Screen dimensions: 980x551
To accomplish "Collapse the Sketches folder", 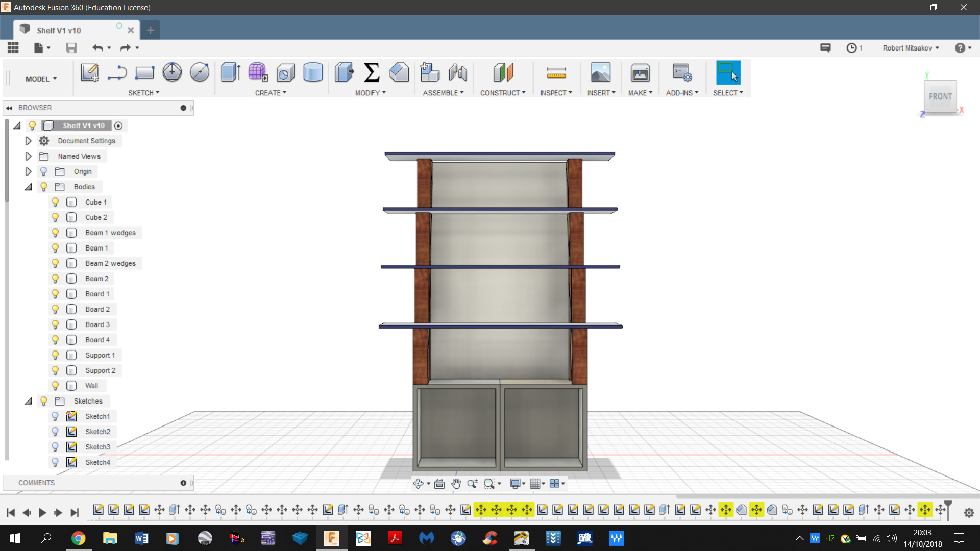I will point(29,401).
